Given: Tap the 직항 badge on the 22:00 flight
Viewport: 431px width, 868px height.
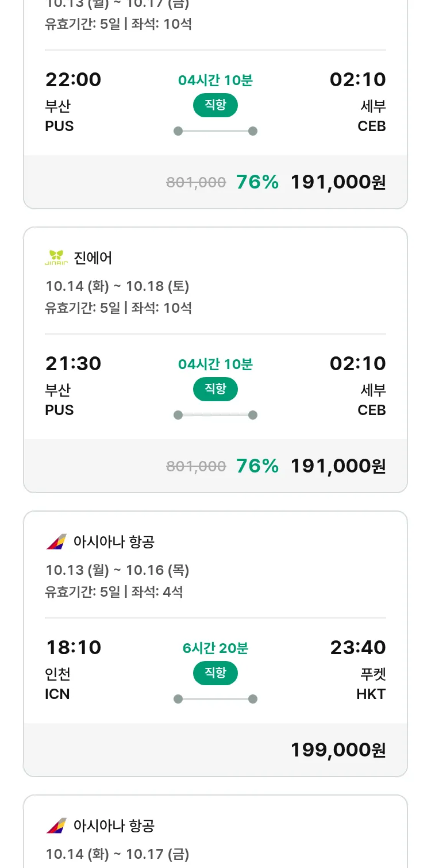Looking at the screenshot, I should [215, 105].
